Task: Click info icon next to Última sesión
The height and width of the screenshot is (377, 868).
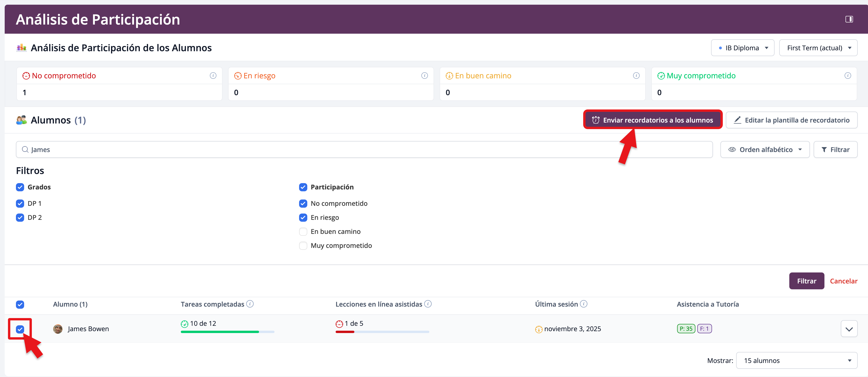Action: click(x=584, y=304)
